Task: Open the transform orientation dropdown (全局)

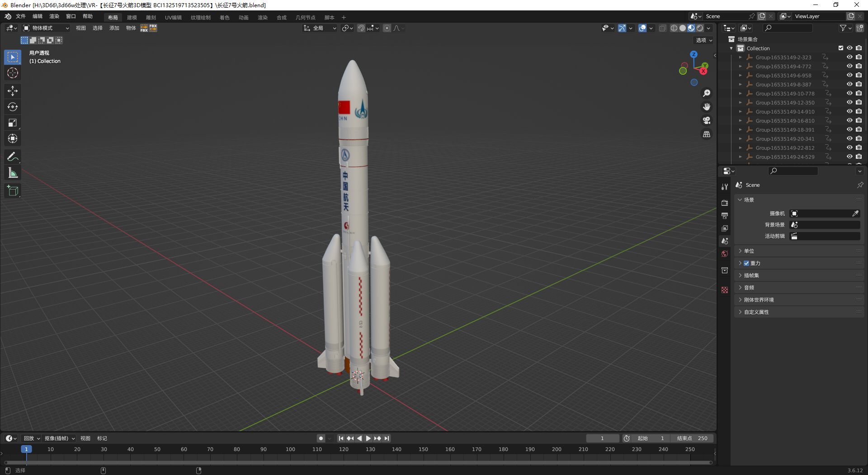Action: tap(320, 28)
